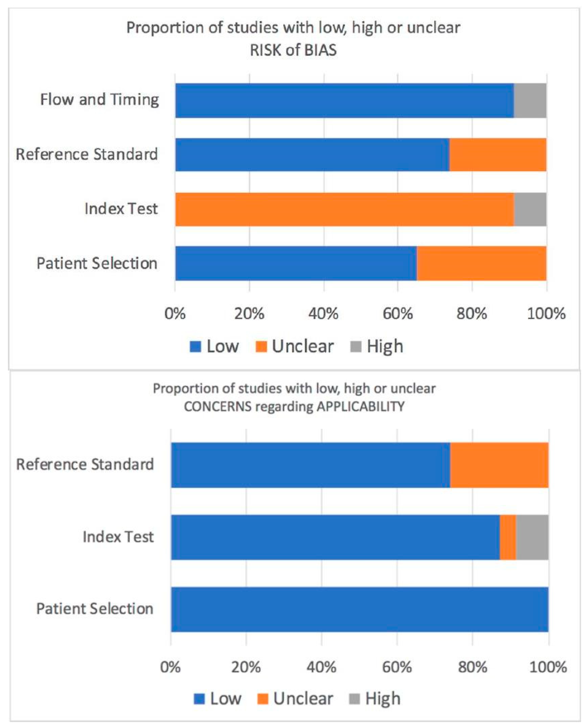The image size is (588, 728).
Task: Select the gray segment of the Flow and Timing bar
Action: point(530,101)
